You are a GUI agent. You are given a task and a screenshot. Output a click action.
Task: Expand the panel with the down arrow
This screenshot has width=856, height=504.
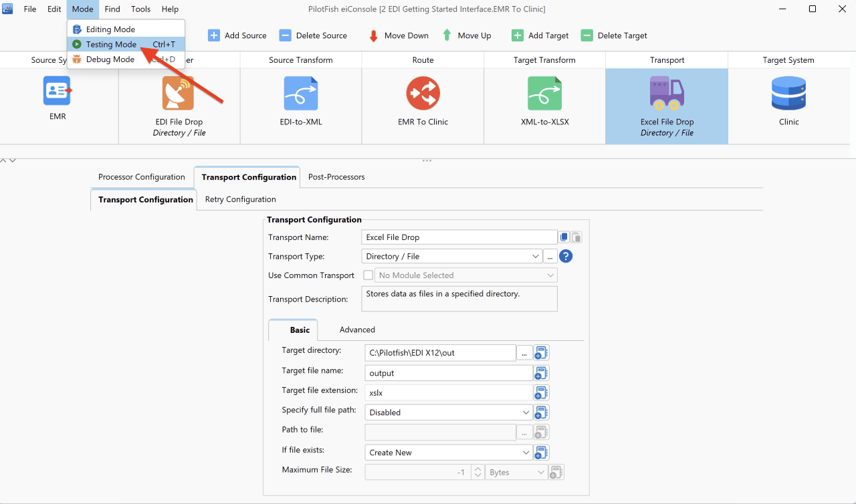click(12, 160)
